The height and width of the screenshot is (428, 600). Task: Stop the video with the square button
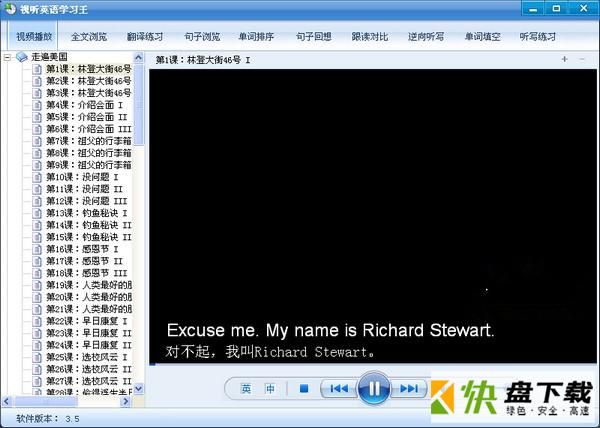(304, 389)
